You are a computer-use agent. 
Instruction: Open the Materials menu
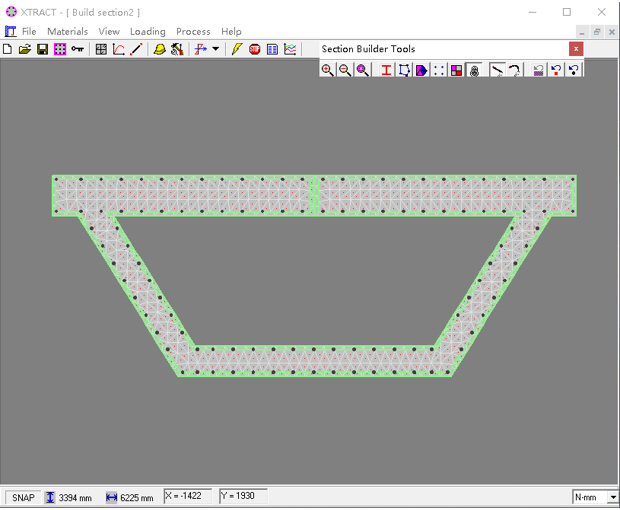click(68, 31)
